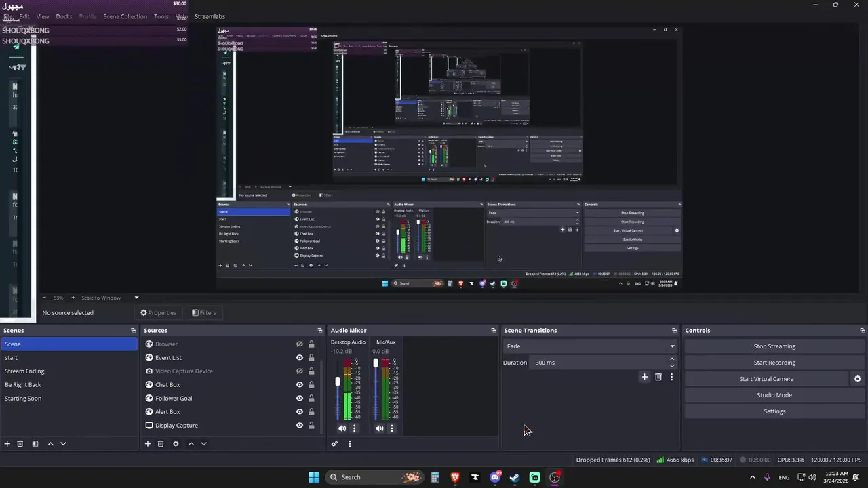Click the Windows Start button

[x=314, y=477]
